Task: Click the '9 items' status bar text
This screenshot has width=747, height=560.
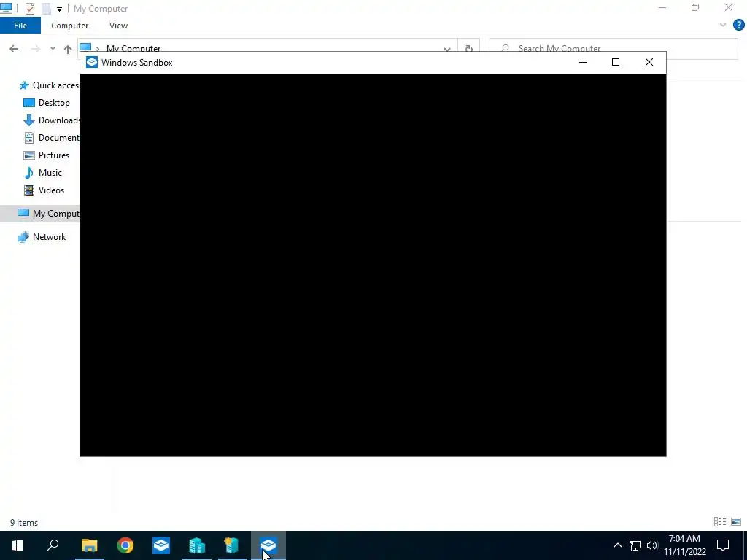Action: [24, 523]
